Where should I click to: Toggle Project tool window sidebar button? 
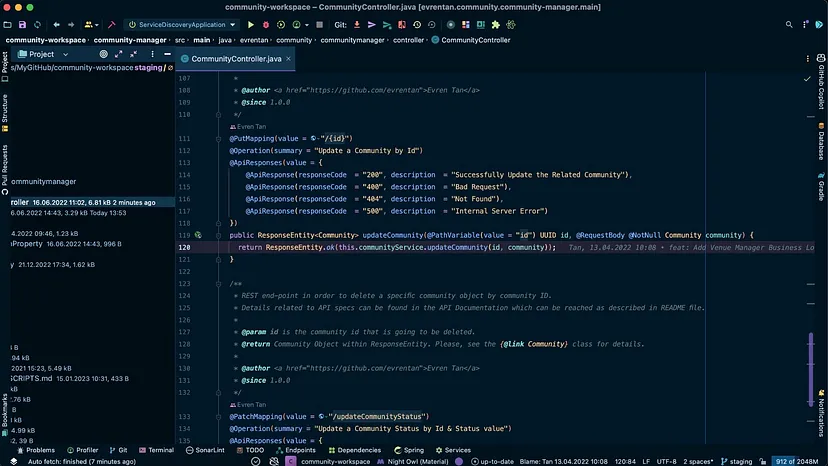pos(5,67)
